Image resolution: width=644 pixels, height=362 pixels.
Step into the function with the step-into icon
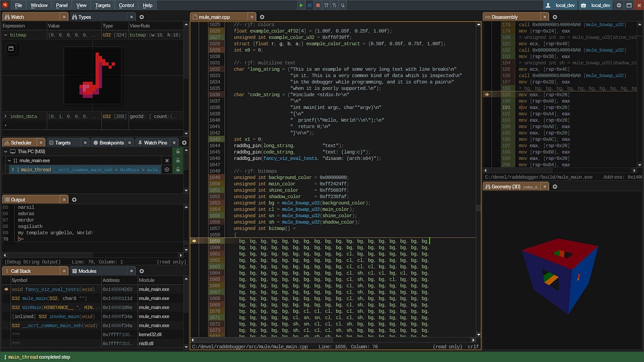coord(334,5)
